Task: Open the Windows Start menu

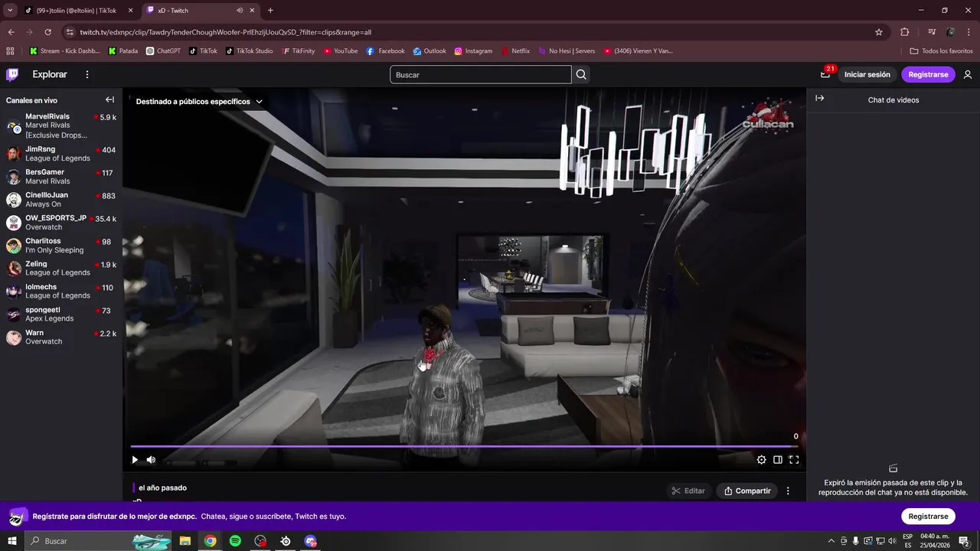Action: [x=11, y=541]
